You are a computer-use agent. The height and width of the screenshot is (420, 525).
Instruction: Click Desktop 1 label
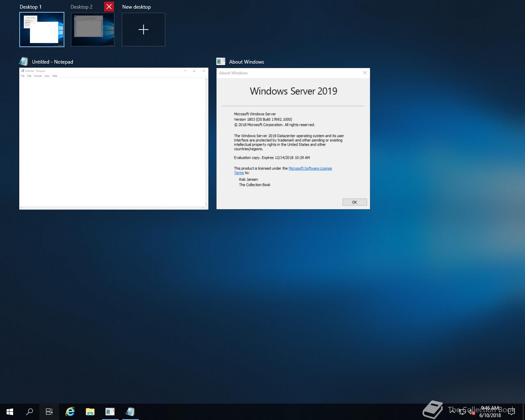click(30, 7)
